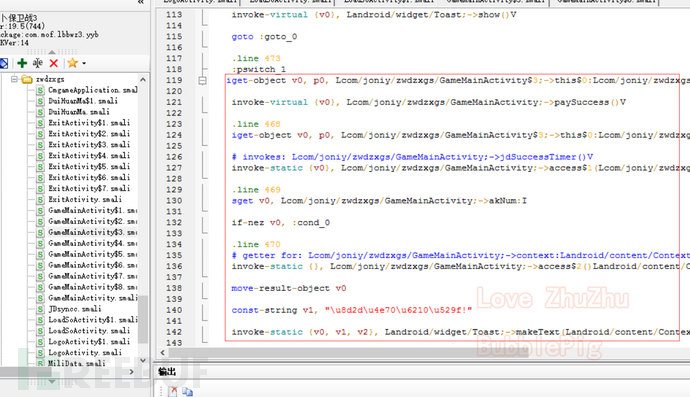Screen dimensions: 690x397
Task: Click the jdSuccessTimer comment line
Action: (412, 157)
